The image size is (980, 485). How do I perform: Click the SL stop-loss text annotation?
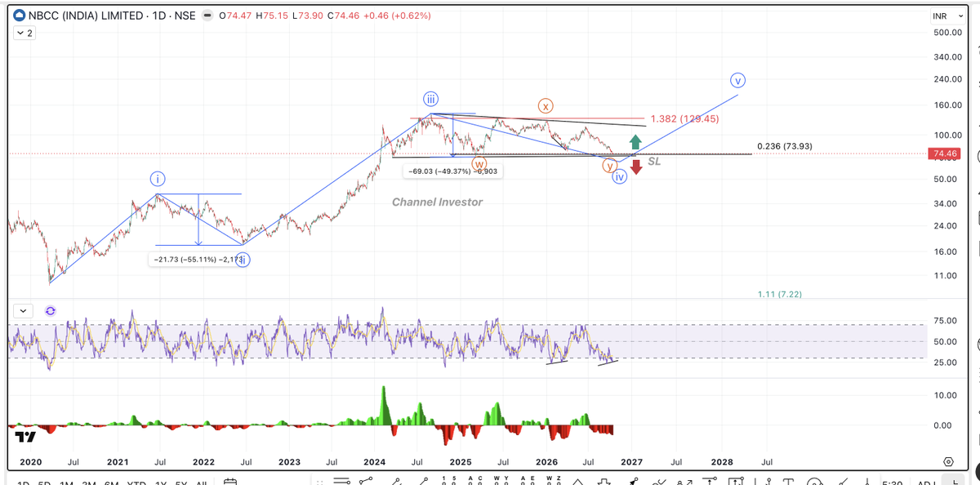[654, 162]
